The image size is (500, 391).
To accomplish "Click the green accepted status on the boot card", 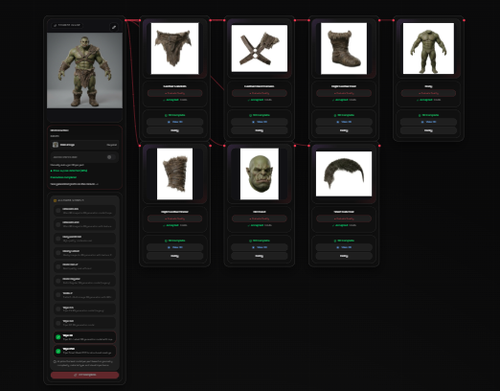I will (x=340, y=100).
